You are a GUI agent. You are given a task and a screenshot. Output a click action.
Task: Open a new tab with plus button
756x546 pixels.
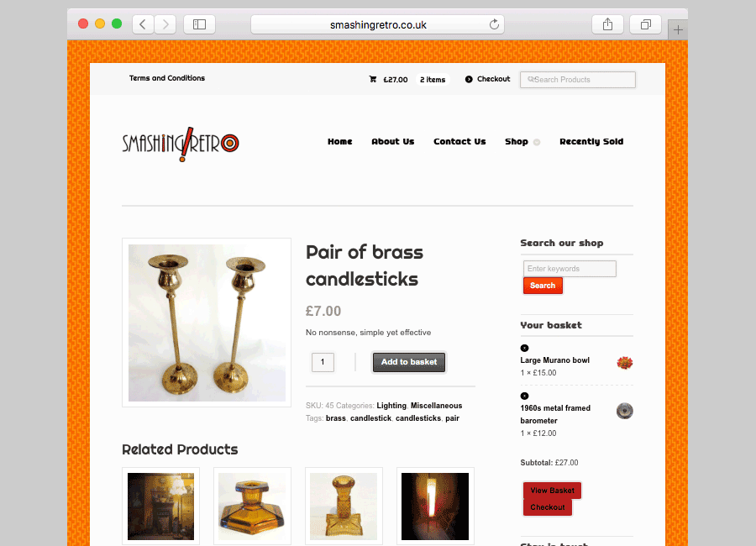678,30
